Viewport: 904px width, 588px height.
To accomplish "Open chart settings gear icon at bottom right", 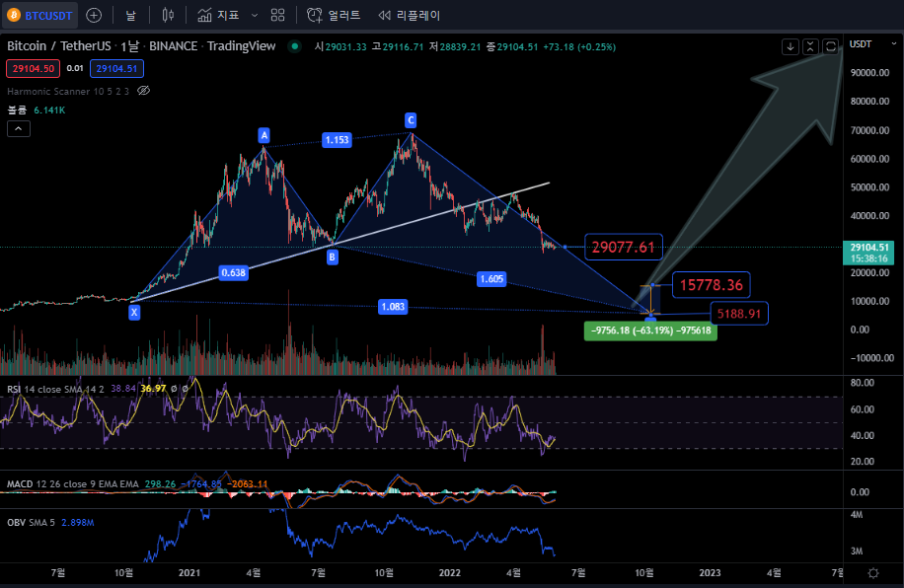I will pos(873,573).
